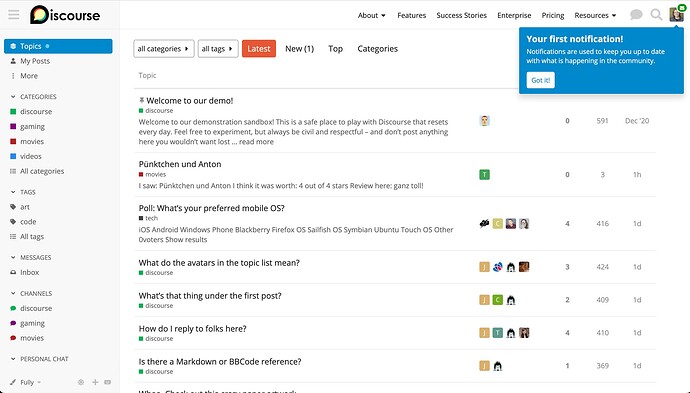This screenshot has width=690, height=393.
Task: Click the More vertical dots icon
Action: pyautogui.click(x=13, y=76)
